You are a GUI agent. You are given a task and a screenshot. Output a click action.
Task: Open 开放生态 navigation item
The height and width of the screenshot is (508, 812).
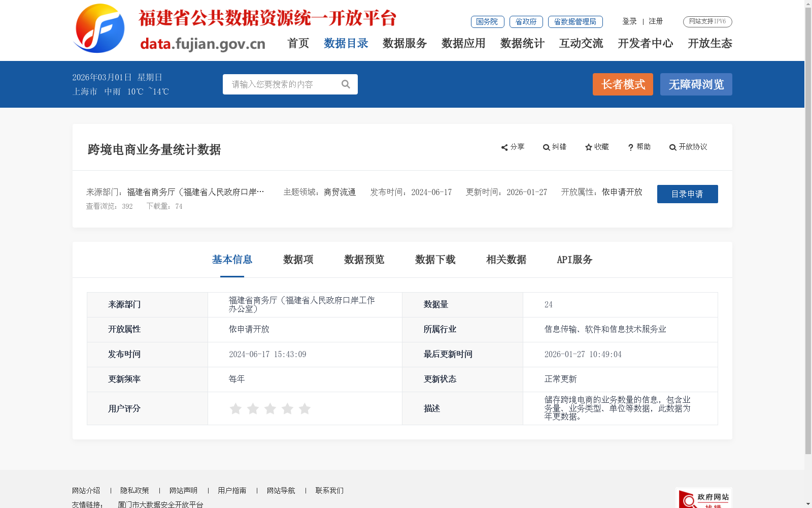(x=710, y=43)
